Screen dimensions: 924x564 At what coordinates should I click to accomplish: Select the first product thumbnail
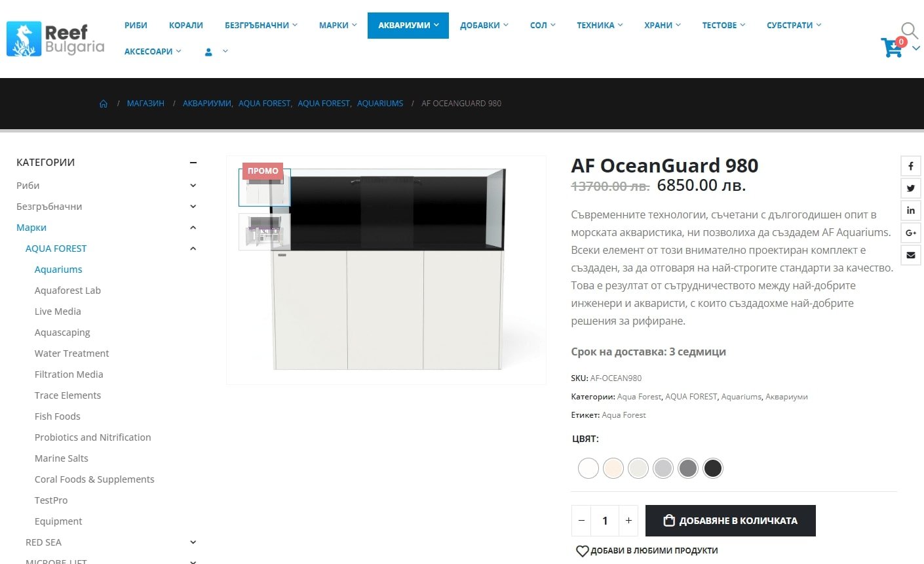265,188
